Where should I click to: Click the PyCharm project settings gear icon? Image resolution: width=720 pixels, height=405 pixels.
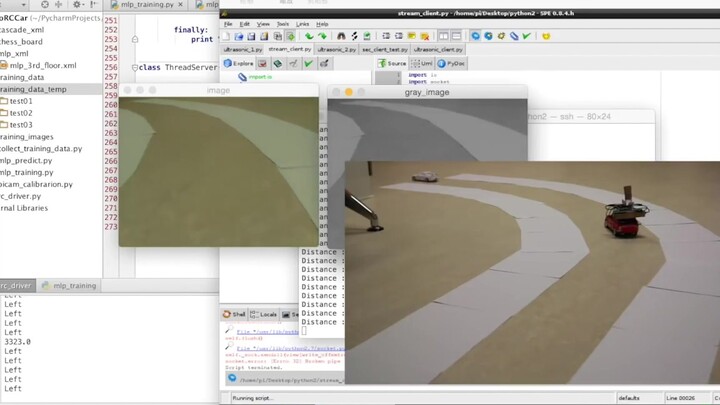pyautogui.click(x=78, y=4)
